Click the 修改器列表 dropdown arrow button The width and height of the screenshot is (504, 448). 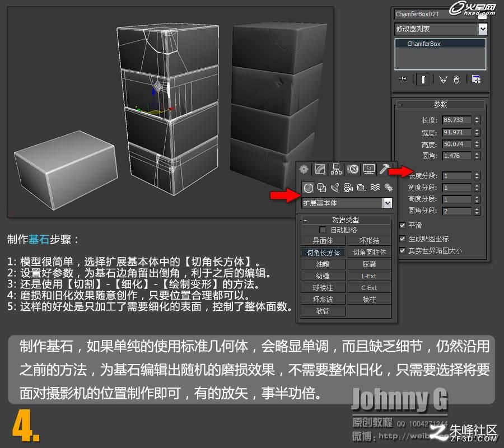click(482, 29)
